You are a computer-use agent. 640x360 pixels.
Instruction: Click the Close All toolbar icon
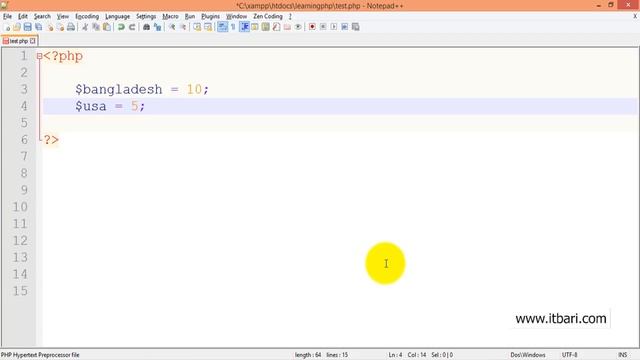coord(60,27)
